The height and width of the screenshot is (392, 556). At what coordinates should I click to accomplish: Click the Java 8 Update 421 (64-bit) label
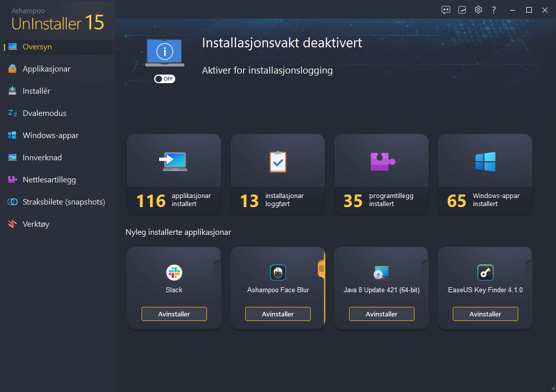[x=382, y=290]
